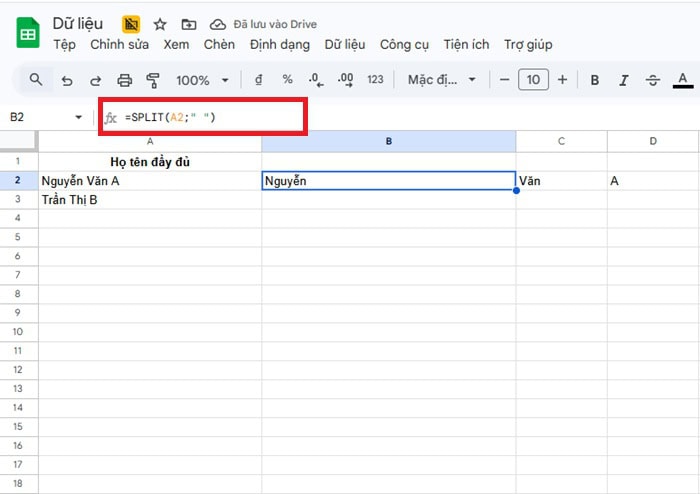Click decrease decimal places button

click(x=315, y=80)
